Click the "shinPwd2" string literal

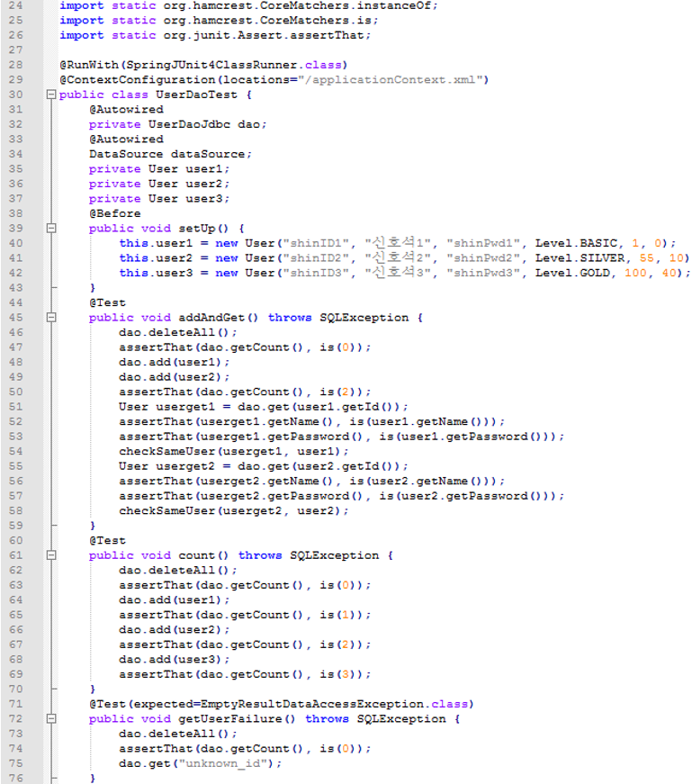pos(483,258)
